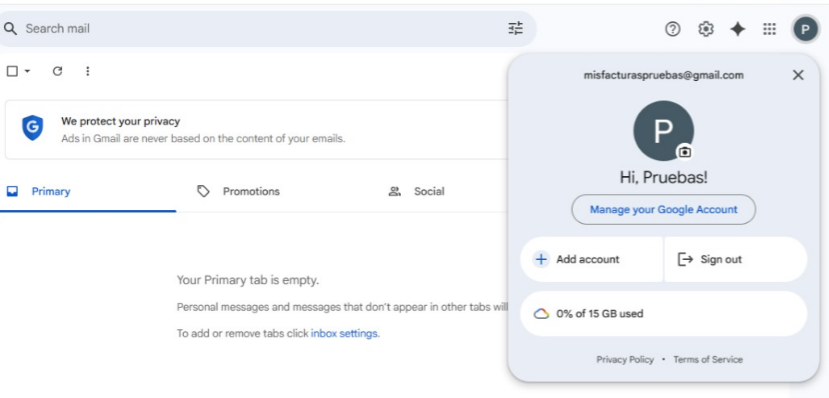The height and width of the screenshot is (398, 829).
Task: Click the search magnifier icon
Action: tap(10, 29)
